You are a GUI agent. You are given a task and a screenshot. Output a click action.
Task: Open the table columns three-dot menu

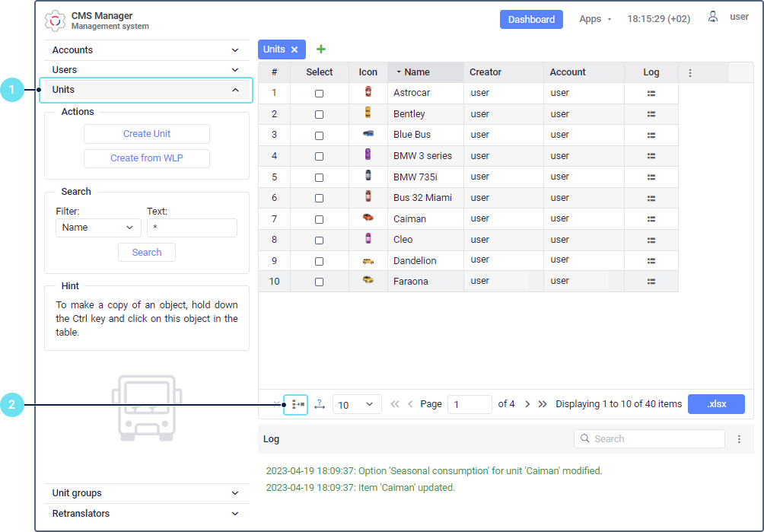point(690,72)
